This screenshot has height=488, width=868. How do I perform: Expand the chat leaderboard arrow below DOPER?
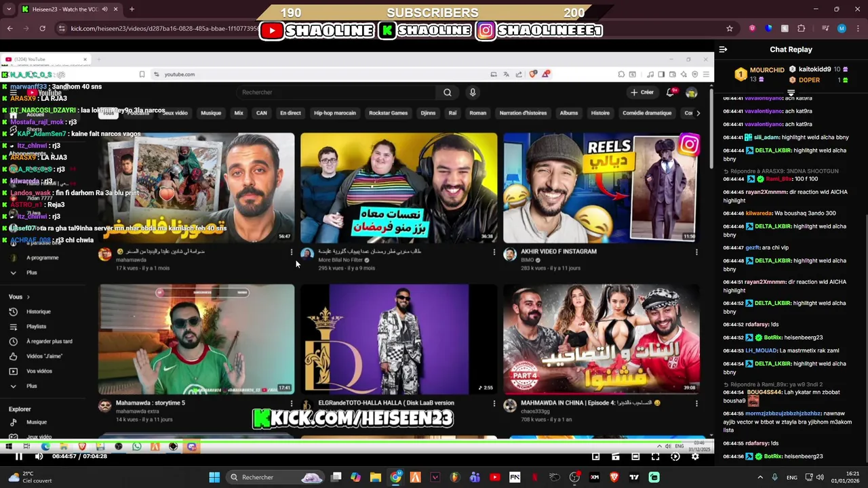[x=791, y=91]
